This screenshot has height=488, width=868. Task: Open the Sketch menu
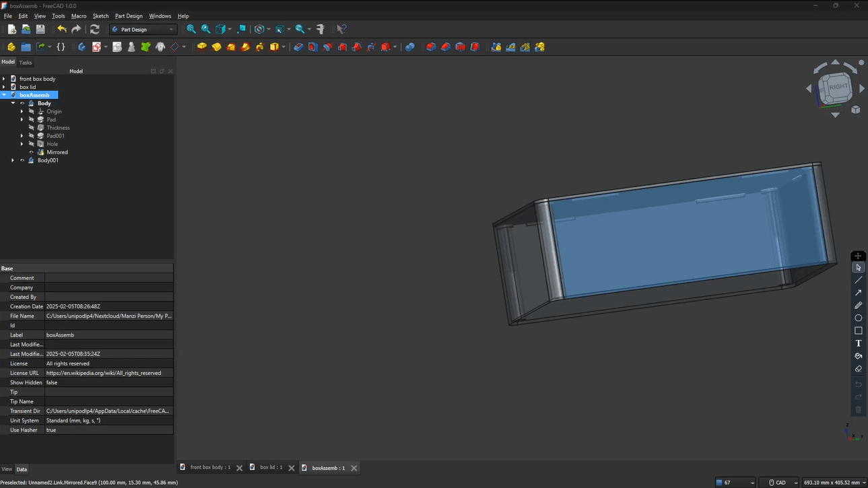coord(100,16)
